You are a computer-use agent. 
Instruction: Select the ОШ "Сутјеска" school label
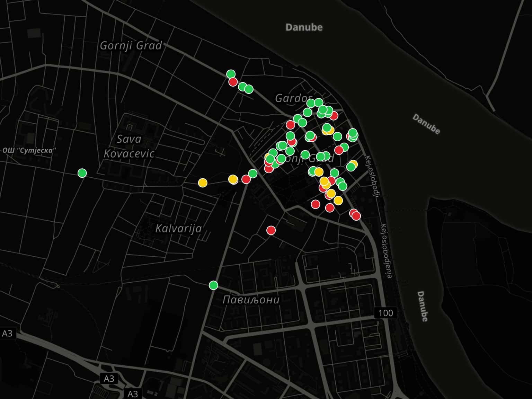point(29,151)
